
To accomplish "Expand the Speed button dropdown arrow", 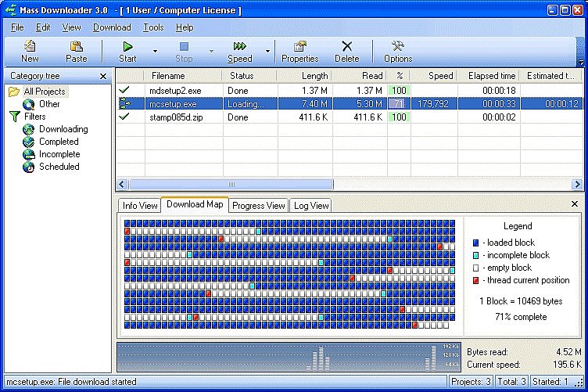I will tap(267, 51).
